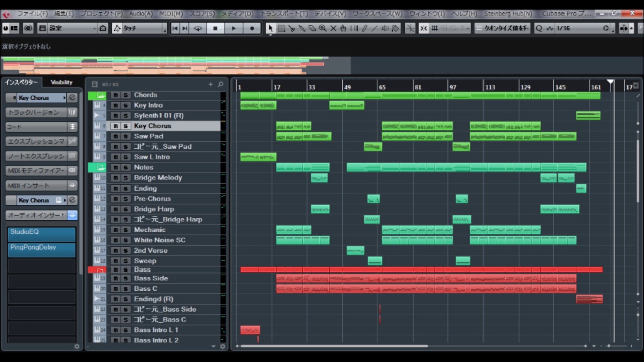Toggle Auto-Scroll button
Viewport: 644px width, 362px height.
[624, 28]
